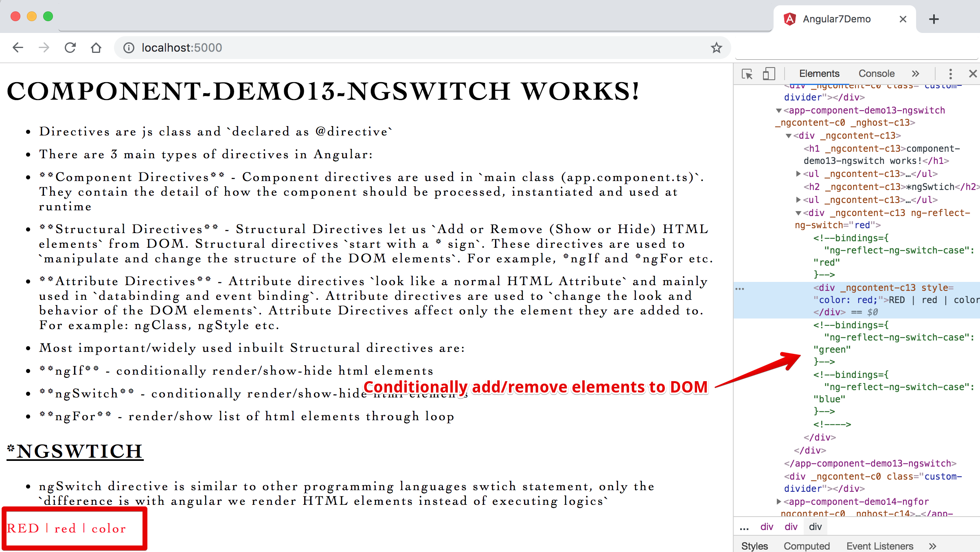Select the Event Listeners tab
This screenshot has width=980, height=552.
[879, 546]
